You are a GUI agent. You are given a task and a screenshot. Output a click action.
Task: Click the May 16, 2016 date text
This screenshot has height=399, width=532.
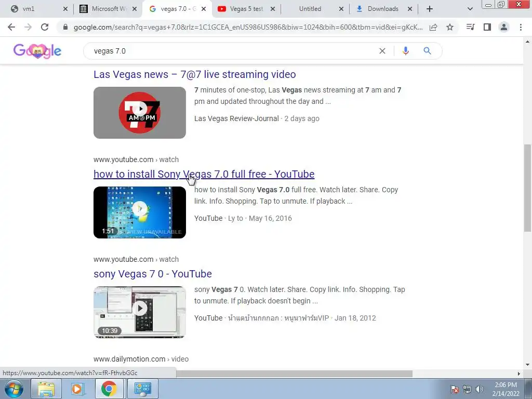coord(270,218)
